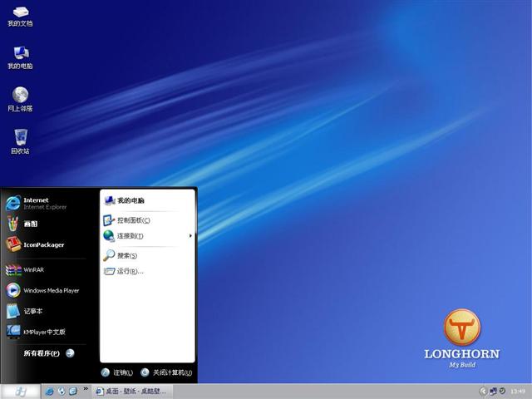The height and width of the screenshot is (399, 532).
Task: Click the round green tray icon
Action: 502,392
